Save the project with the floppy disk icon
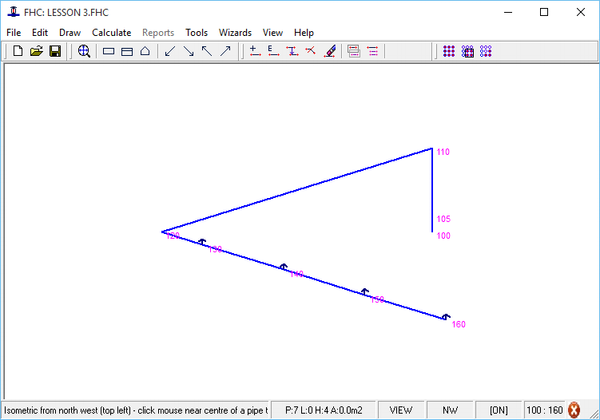The height and width of the screenshot is (420, 600). click(56, 51)
